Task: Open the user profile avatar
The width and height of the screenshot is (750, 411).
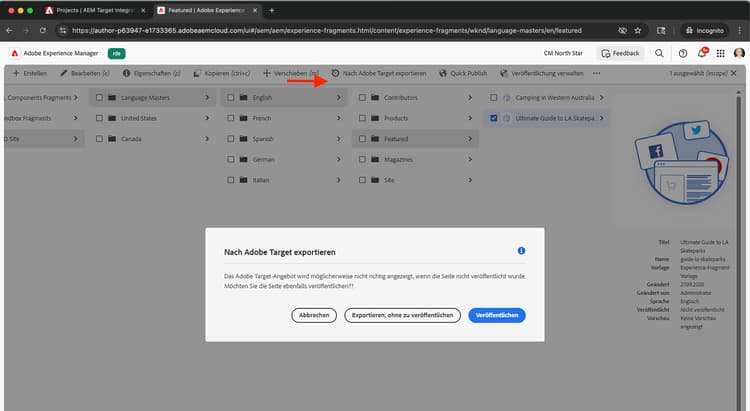Action: click(739, 53)
